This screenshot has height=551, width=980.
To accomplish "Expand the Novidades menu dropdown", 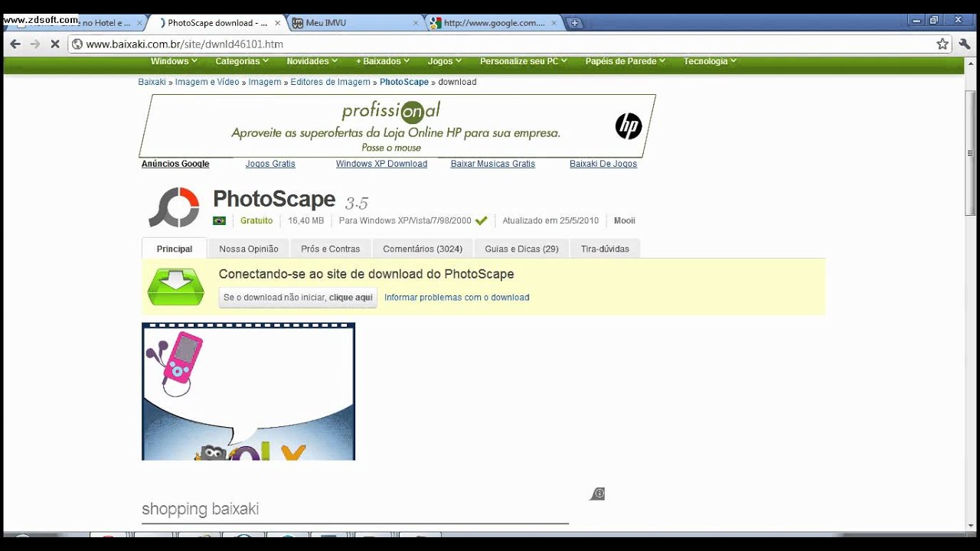I will (x=312, y=61).
